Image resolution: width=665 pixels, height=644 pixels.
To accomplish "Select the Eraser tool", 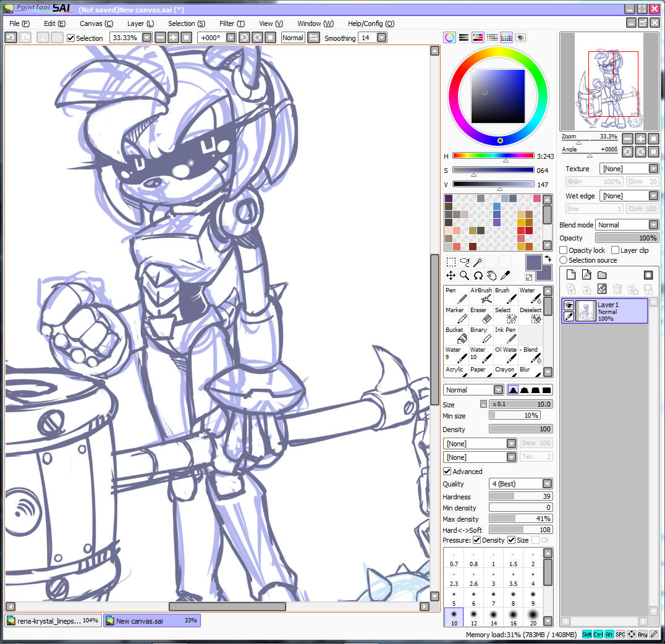I will [x=481, y=315].
